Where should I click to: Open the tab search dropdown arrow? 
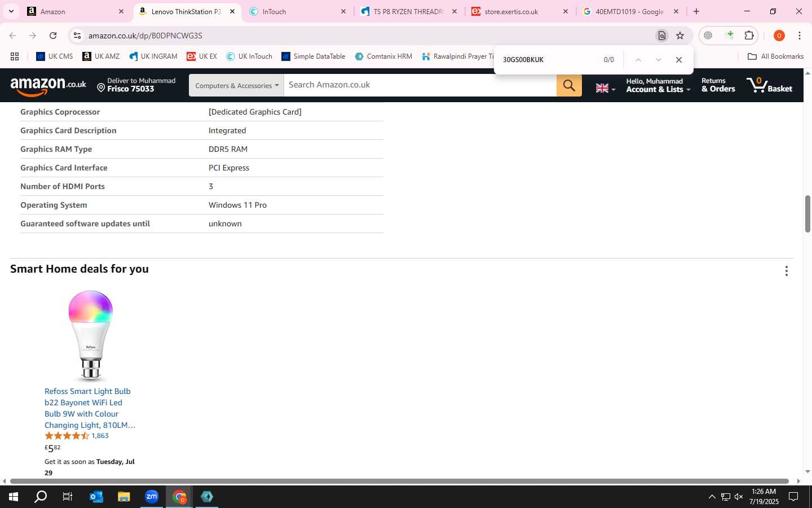tap(11, 11)
